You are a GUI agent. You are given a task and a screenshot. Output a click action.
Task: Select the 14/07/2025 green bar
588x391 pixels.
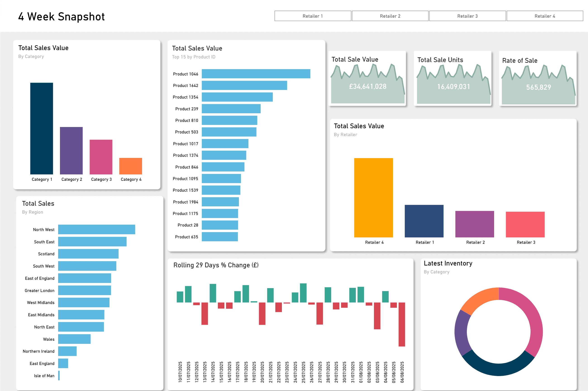(213, 293)
